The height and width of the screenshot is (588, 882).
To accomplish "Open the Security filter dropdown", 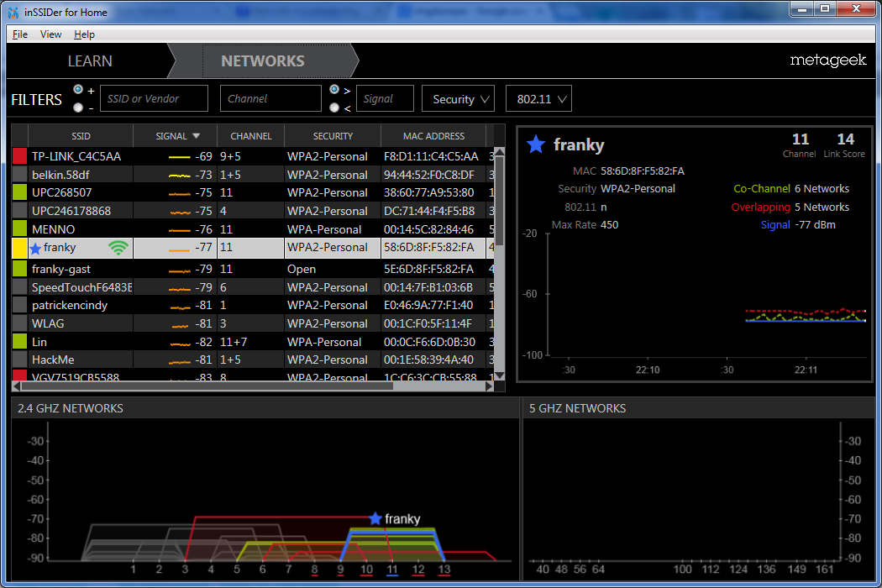I will [x=458, y=99].
